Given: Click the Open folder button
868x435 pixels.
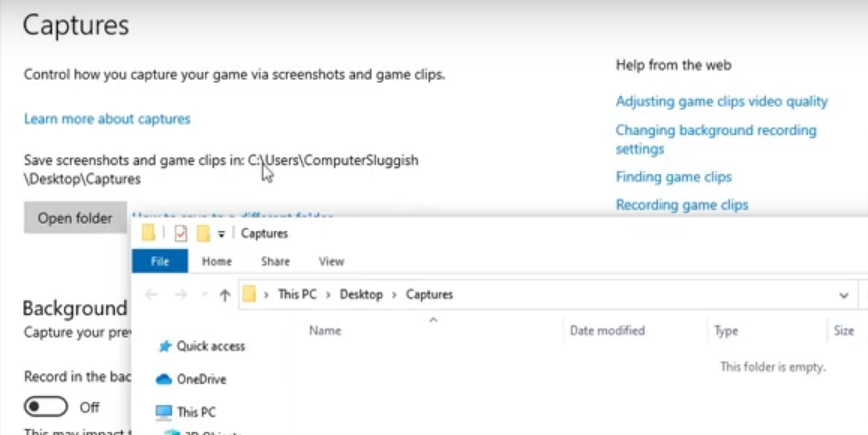Looking at the screenshot, I should (x=75, y=218).
